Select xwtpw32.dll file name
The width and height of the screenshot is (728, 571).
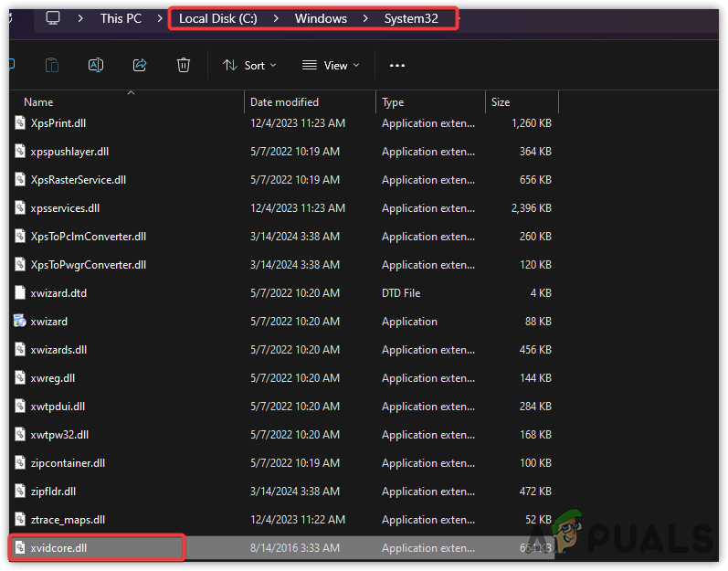[x=59, y=435]
